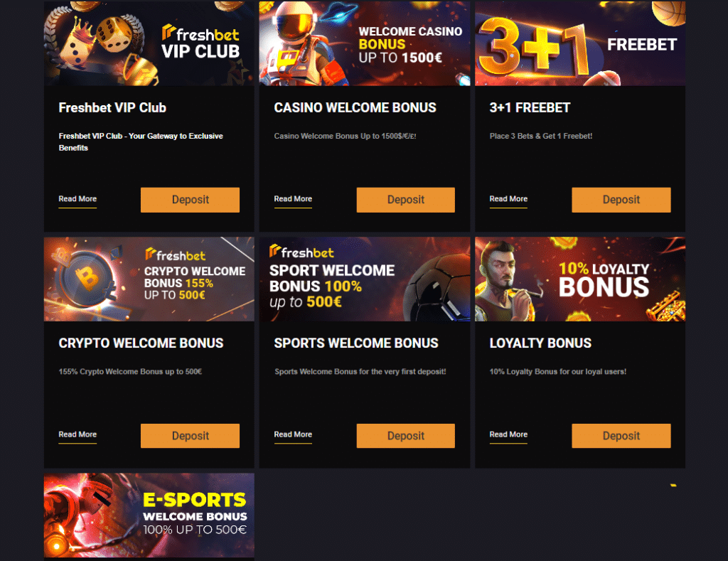The width and height of the screenshot is (728, 561).
Task: Click Deposit in Freshbet VIP Club card
Action: click(x=191, y=200)
